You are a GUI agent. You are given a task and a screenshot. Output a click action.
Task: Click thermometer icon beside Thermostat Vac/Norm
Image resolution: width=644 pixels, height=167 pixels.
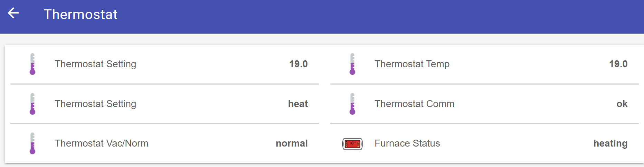[32, 143]
